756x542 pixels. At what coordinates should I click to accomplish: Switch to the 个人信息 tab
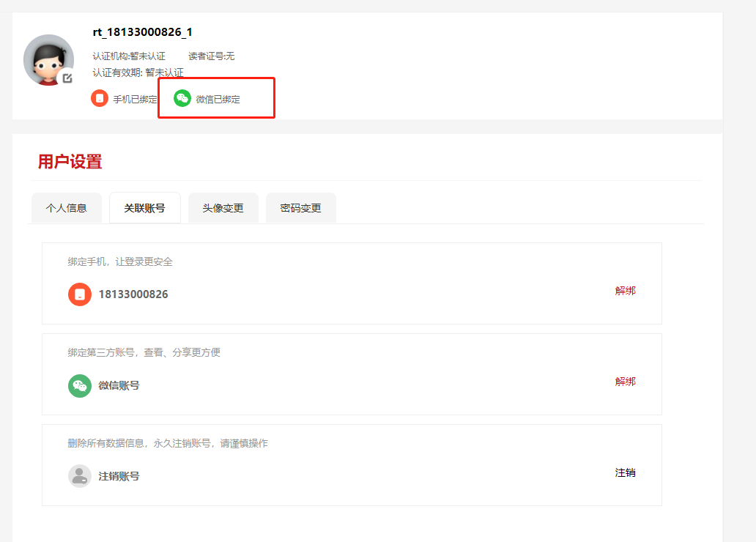(66, 208)
